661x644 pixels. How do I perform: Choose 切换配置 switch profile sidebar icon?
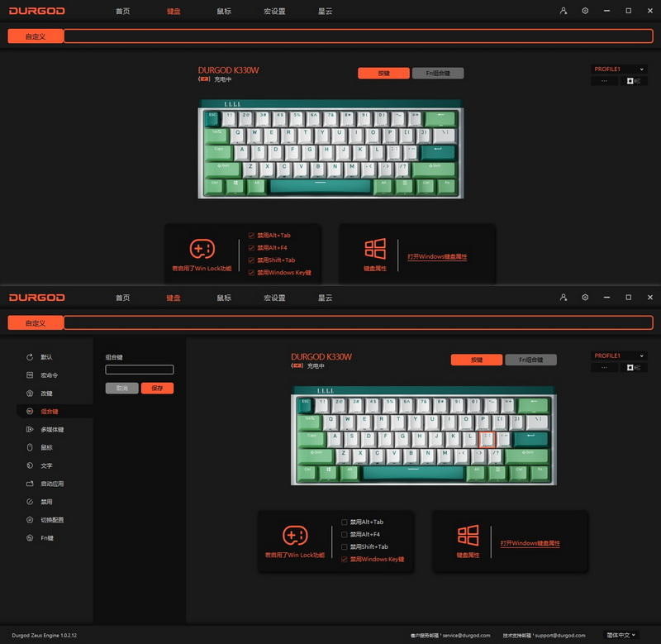tap(30, 520)
